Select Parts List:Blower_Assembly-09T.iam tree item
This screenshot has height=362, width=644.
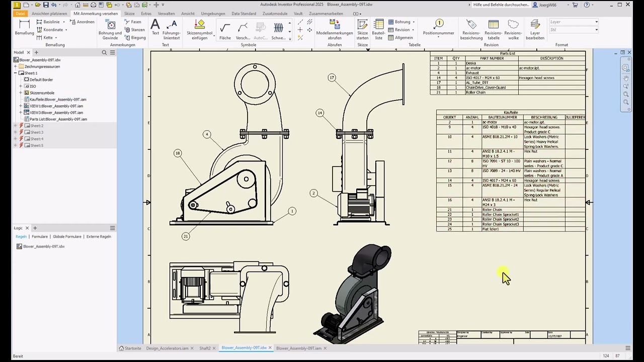tap(58, 119)
